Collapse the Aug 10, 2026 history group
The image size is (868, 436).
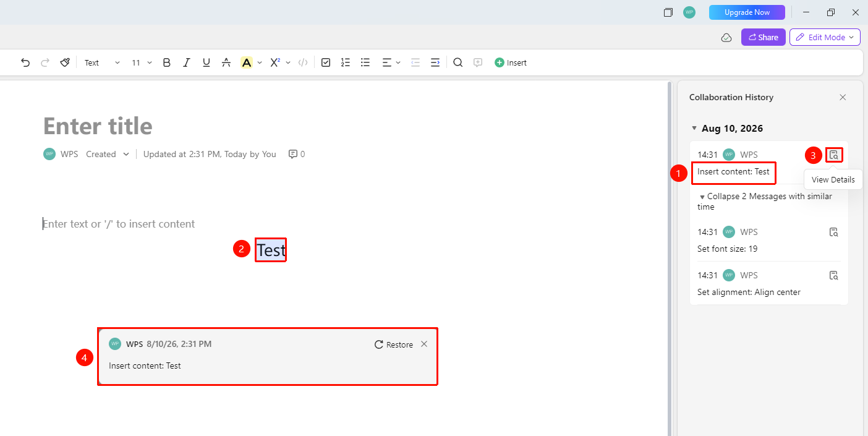pyautogui.click(x=694, y=129)
